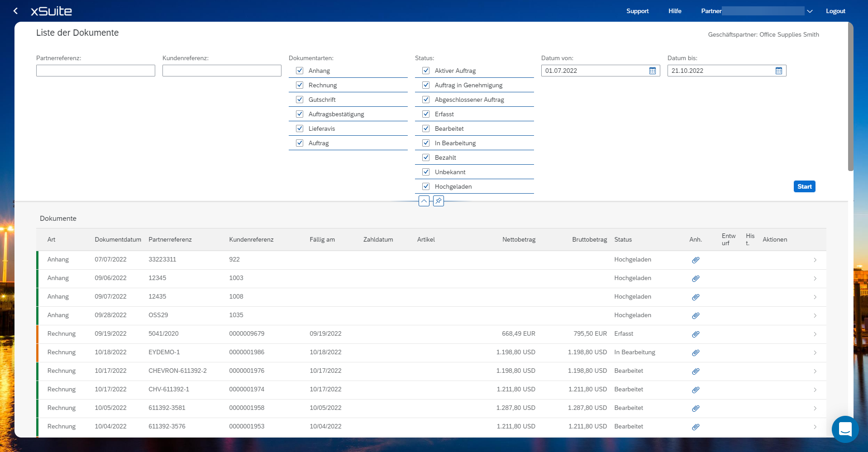868x452 pixels.
Task: Uncheck the Gutschrift document type
Action: pyautogui.click(x=300, y=100)
